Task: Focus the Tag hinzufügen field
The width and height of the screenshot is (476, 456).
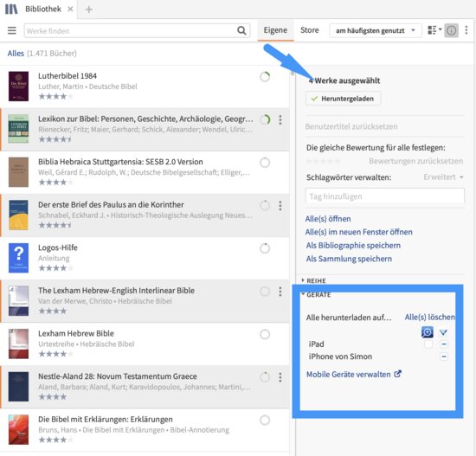Action: click(384, 196)
